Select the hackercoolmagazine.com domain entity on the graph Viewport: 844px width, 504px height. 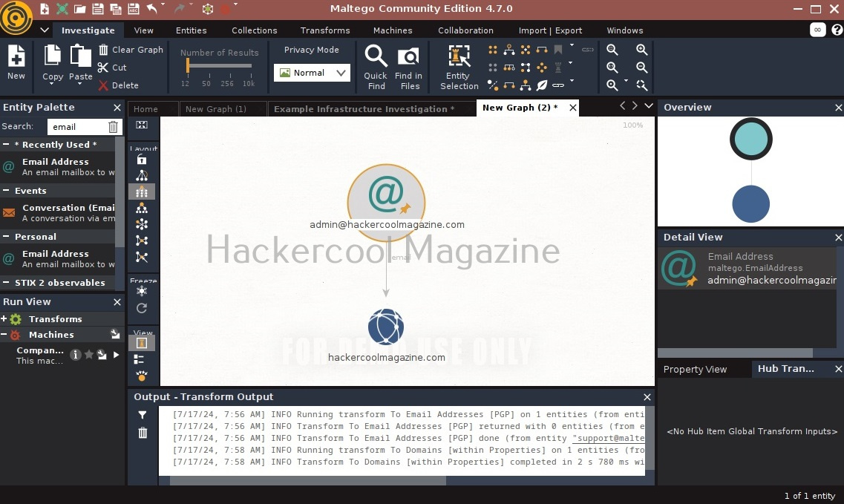pyautogui.click(x=386, y=327)
